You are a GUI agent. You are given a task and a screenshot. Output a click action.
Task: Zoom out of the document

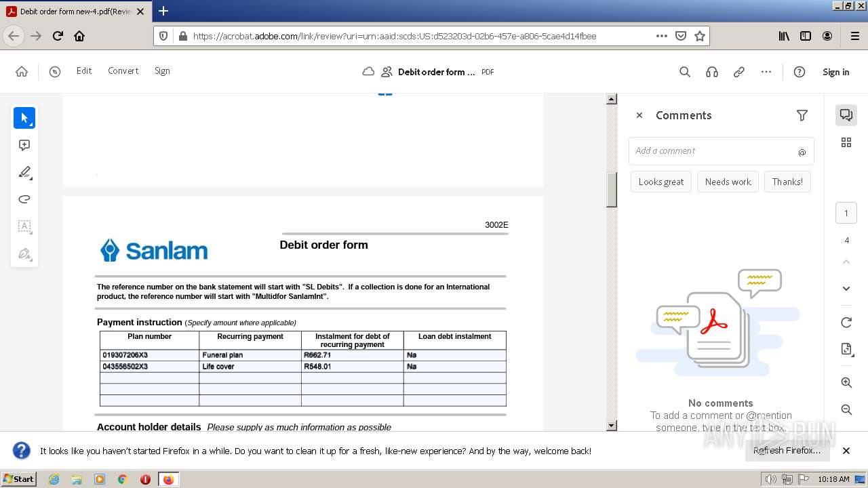846,409
